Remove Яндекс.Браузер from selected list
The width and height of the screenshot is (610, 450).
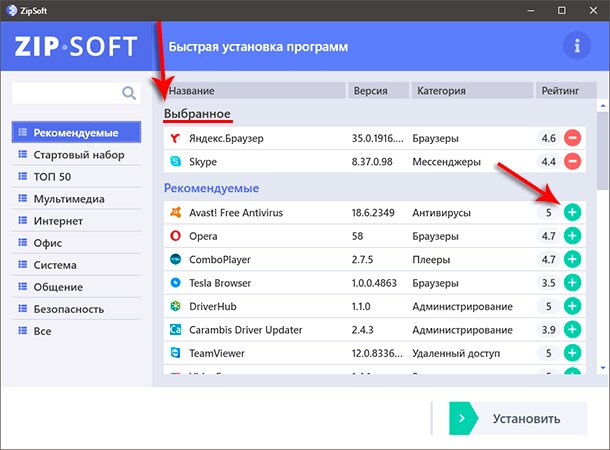(572, 138)
